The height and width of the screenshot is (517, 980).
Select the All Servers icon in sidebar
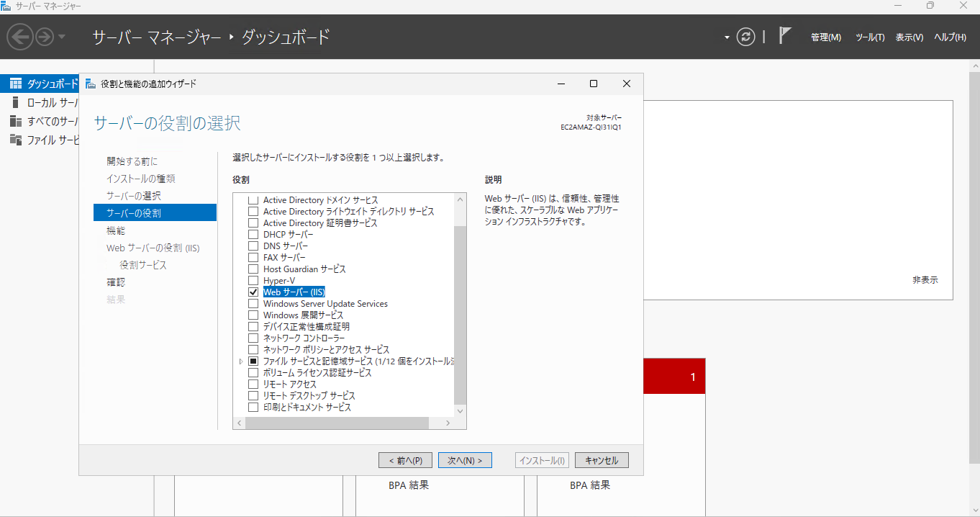pyautogui.click(x=16, y=121)
